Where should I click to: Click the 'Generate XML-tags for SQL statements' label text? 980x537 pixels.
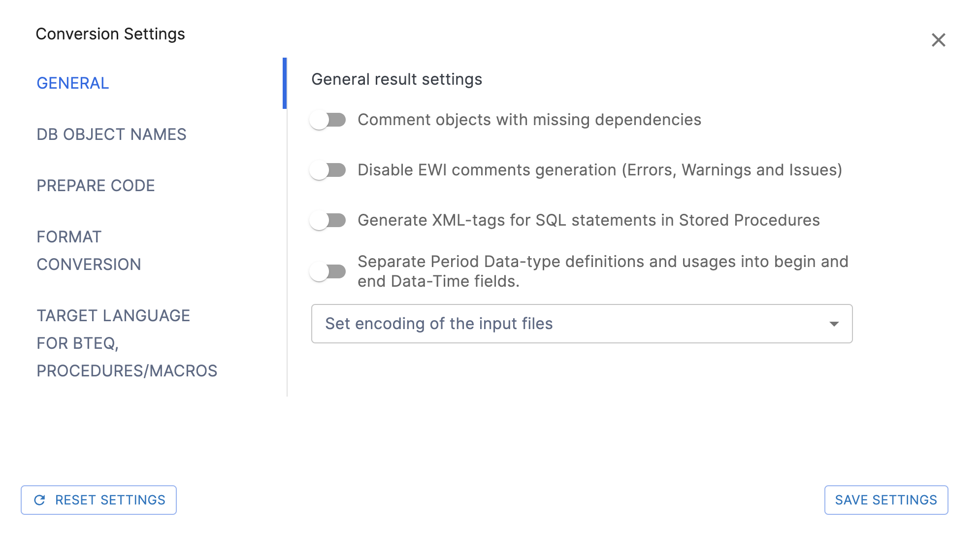[588, 220]
